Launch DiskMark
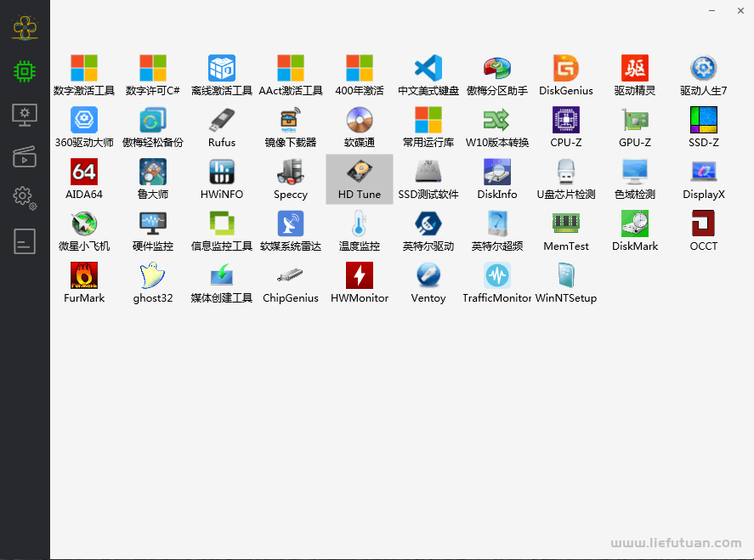Image resolution: width=754 pixels, height=560 pixels. (635, 231)
